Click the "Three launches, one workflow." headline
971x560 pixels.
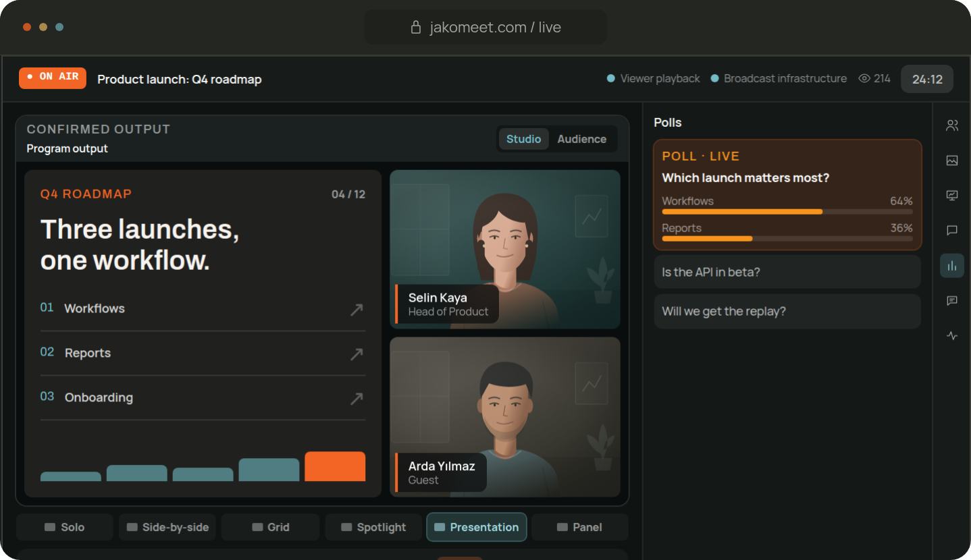click(x=140, y=244)
